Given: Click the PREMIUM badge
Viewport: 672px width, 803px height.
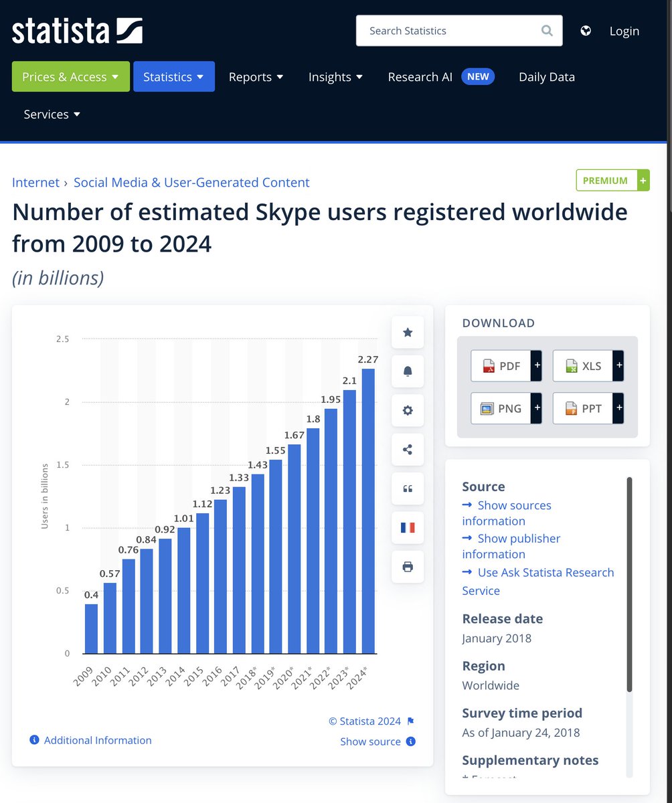Looking at the screenshot, I should coord(606,181).
